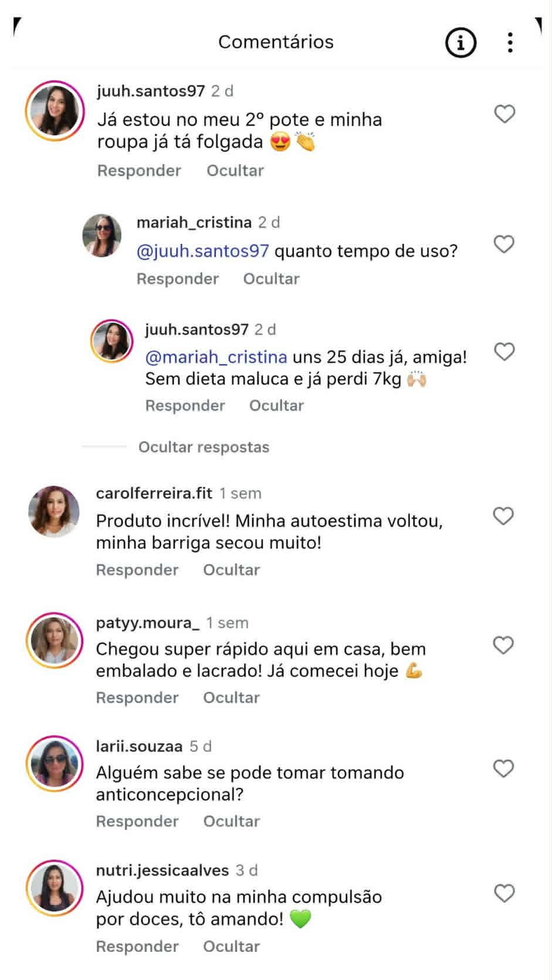Tap heart on nutri.jessicaalves's comment
The image size is (552, 980).
[504, 893]
